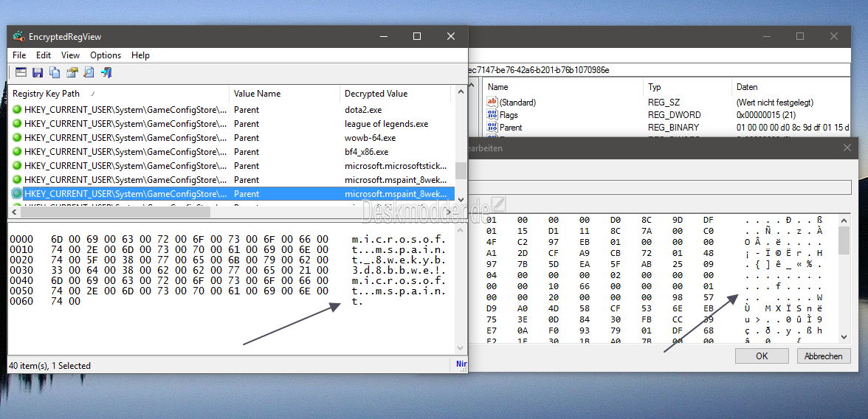Screen dimensions: 868x419
Task: Close the binary value edit dialog
Action: tap(847, 148)
